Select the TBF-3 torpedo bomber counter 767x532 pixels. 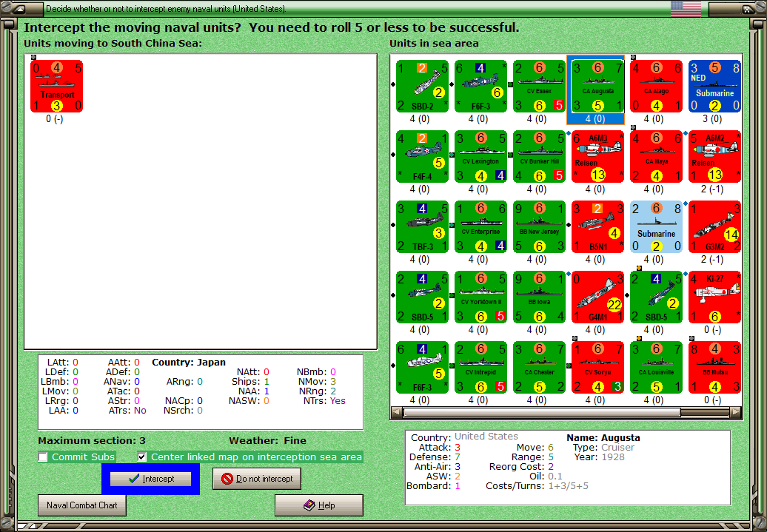422,227
